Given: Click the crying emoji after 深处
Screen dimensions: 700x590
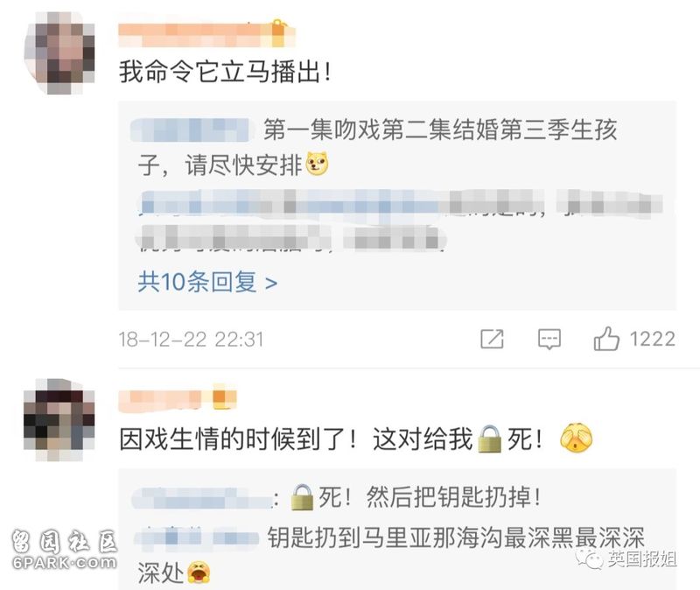Looking at the screenshot, I should pyautogui.click(x=199, y=573).
